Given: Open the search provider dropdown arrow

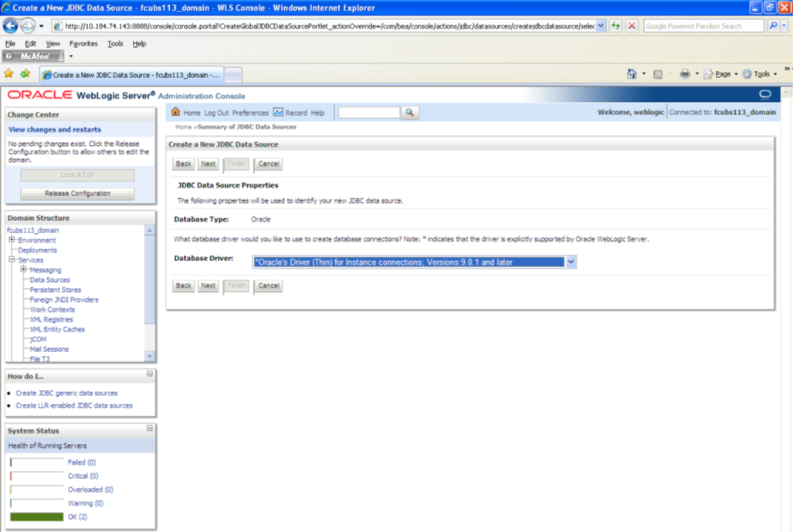Looking at the screenshot, I should pyautogui.click(x=784, y=25).
